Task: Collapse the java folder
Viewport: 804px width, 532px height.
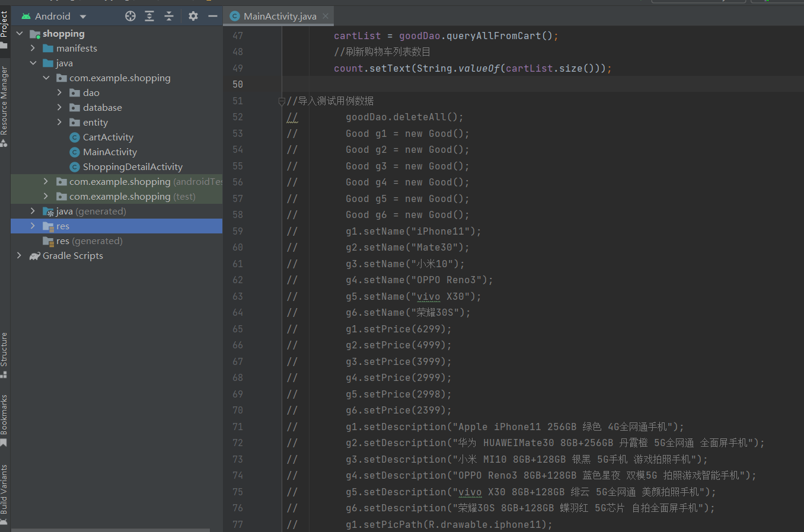Action: pyautogui.click(x=33, y=63)
